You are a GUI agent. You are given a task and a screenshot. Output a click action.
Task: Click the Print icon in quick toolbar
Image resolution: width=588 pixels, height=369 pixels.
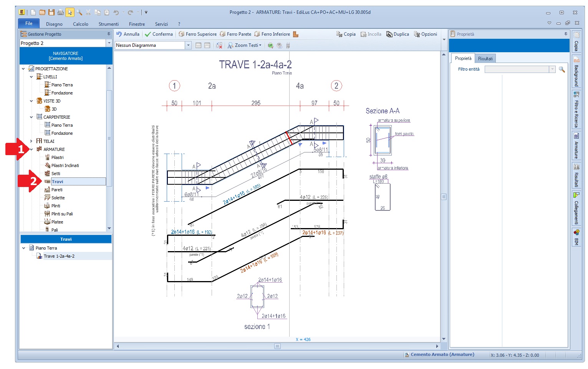click(60, 12)
